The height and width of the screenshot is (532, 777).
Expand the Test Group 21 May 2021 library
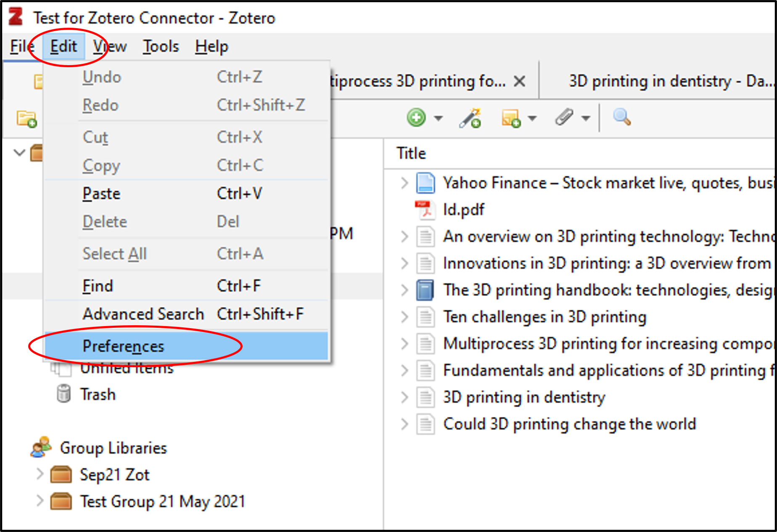pos(40,501)
